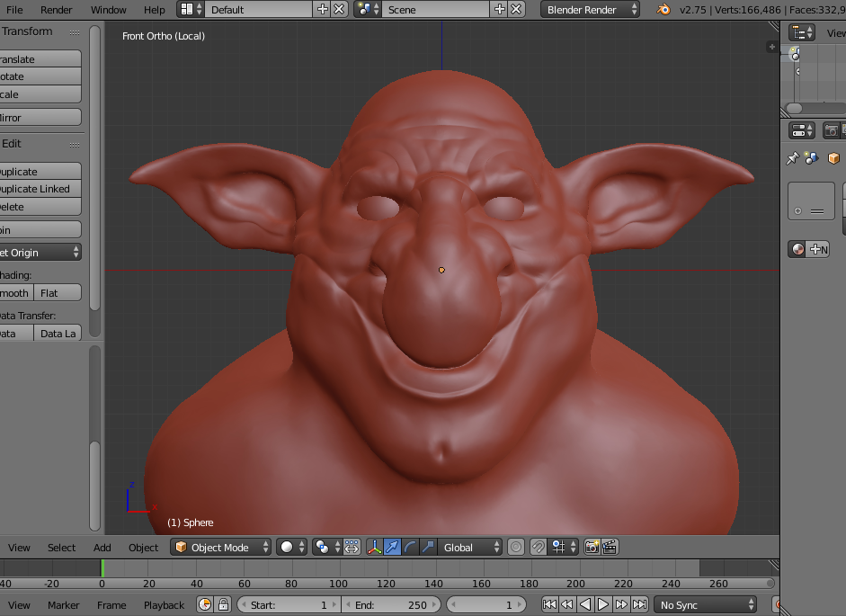Toggle proportional editing in 3D view header

[x=516, y=547]
